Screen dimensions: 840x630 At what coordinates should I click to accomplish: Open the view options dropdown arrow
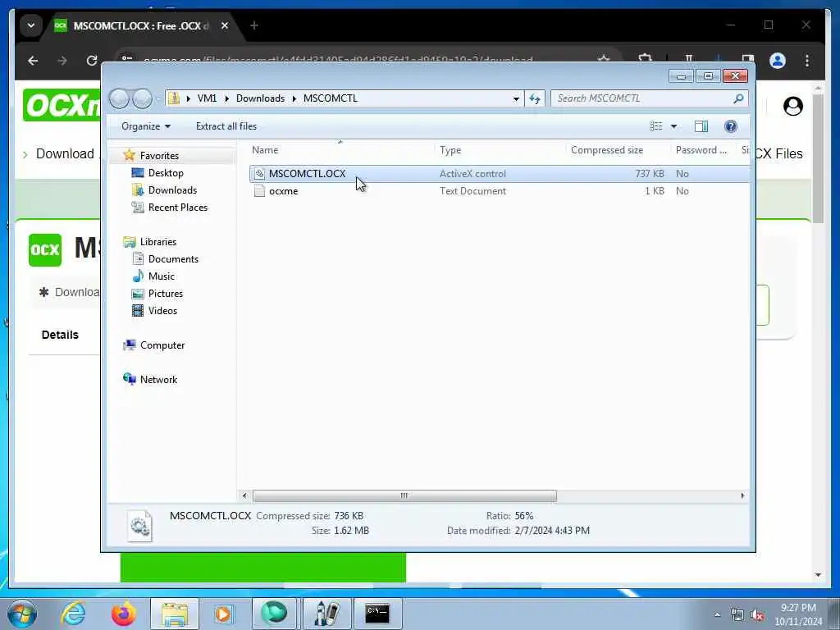pyautogui.click(x=674, y=126)
